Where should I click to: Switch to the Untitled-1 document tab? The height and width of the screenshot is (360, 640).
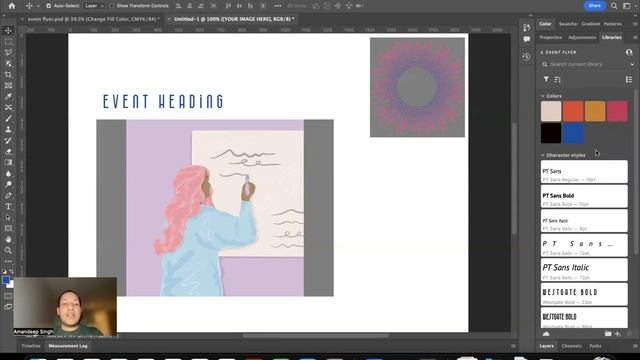(x=234, y=19)
